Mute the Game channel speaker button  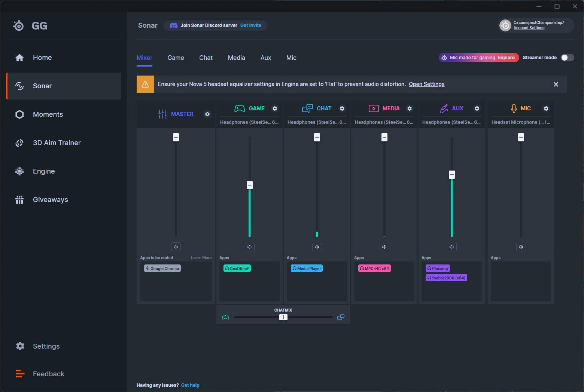point(250,247)
